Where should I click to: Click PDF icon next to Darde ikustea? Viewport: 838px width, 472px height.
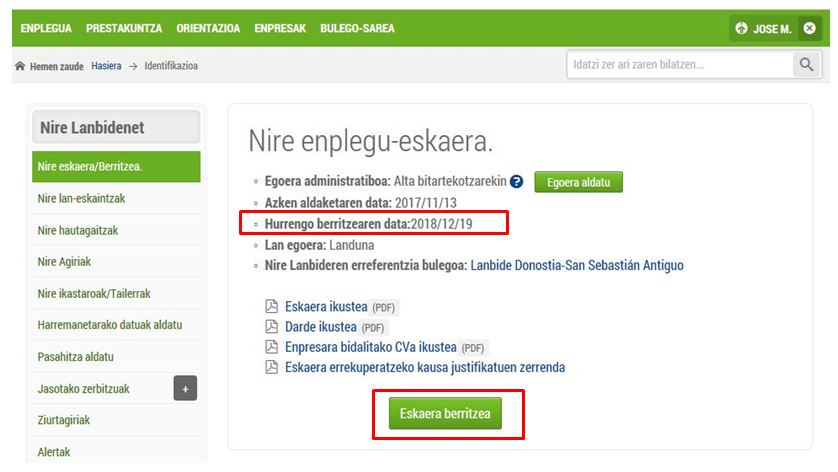click(x=271, y=327)
